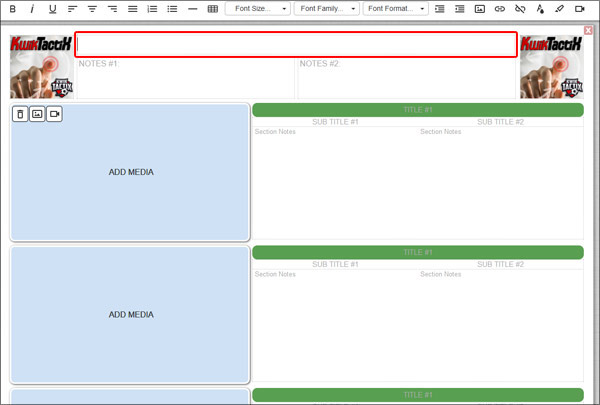Image resolution: width=600 pixels, height=405 pixels.
Task: Insert a bulleted list
Action: pyautogui.click(x=172, y=9)
